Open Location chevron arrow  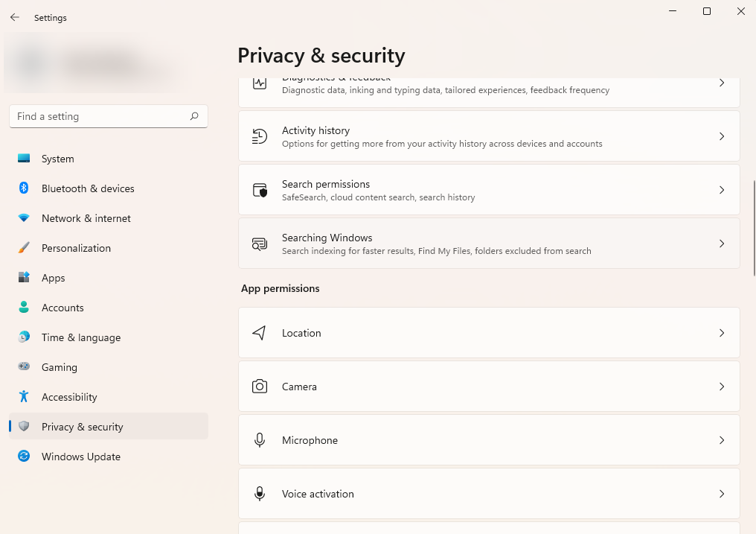722,333
